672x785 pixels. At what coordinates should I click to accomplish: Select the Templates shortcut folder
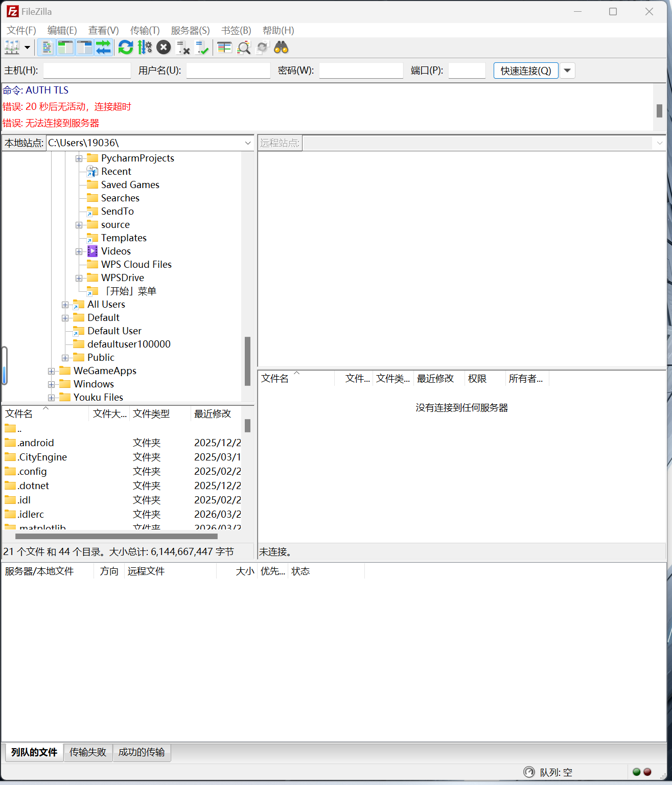[124, 238]
